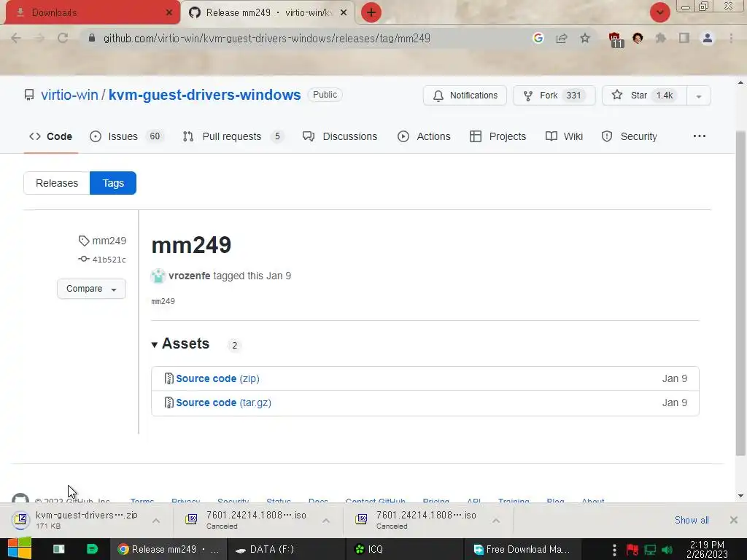Open vrozenfe's profile link
This screenshot has height=560, width=747.
[189, 276]
